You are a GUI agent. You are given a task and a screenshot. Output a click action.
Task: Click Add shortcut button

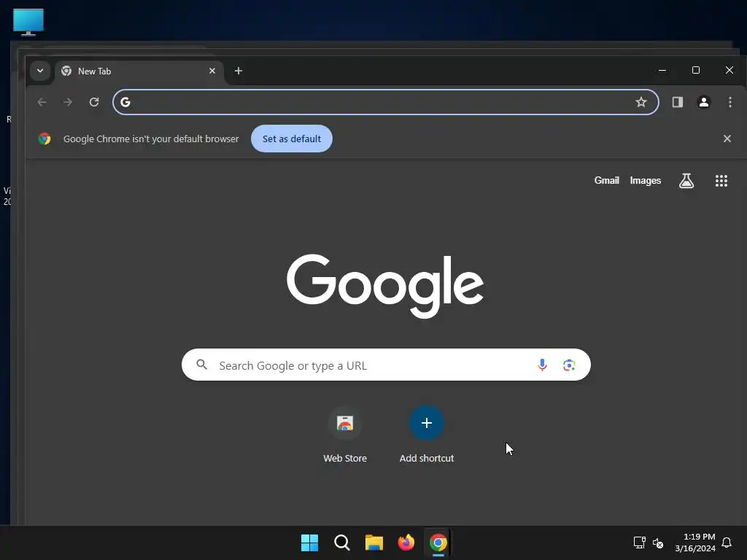point(426,435)
